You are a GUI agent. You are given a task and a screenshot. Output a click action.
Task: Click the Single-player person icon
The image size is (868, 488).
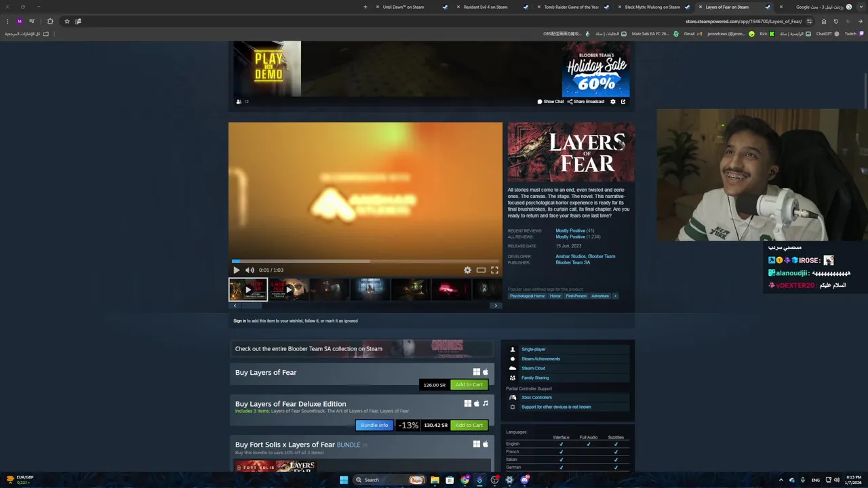click(513, 349)
